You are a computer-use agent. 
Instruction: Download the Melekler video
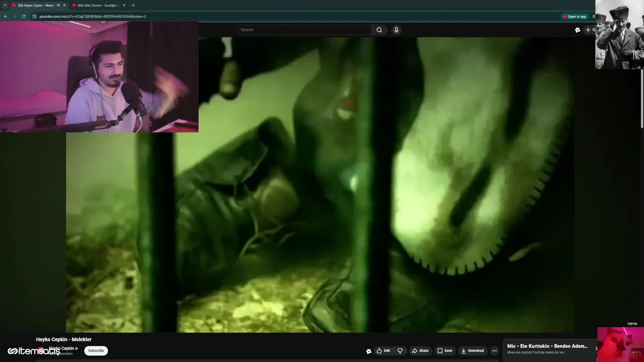coord(472,350)
